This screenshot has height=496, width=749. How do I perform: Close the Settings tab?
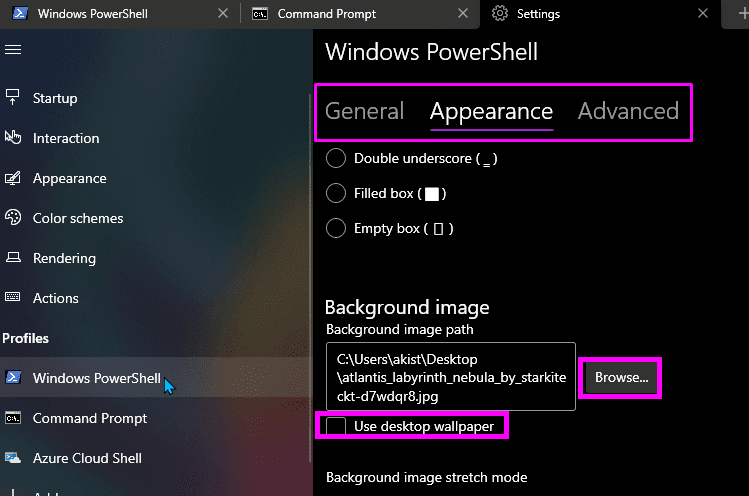(703, 13)
